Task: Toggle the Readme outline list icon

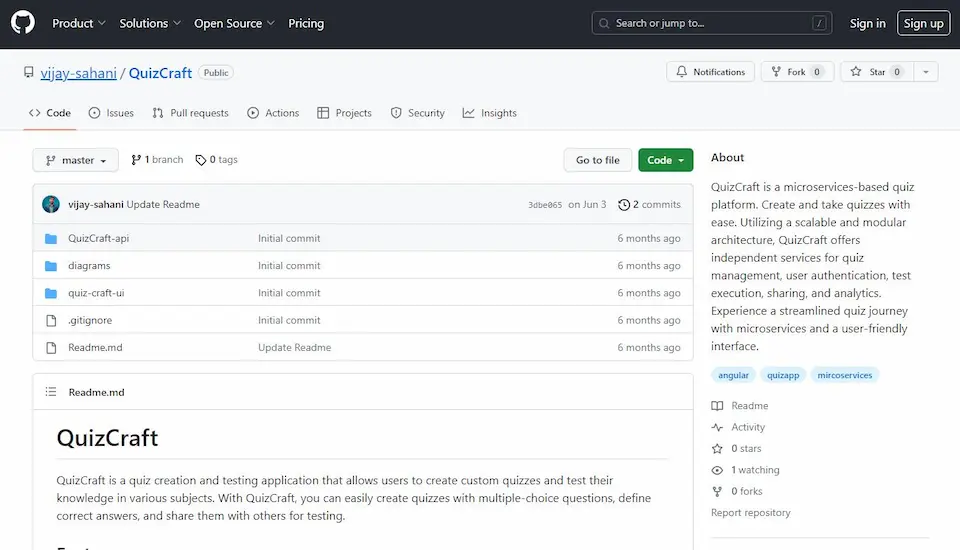Action: pos(51,391)
